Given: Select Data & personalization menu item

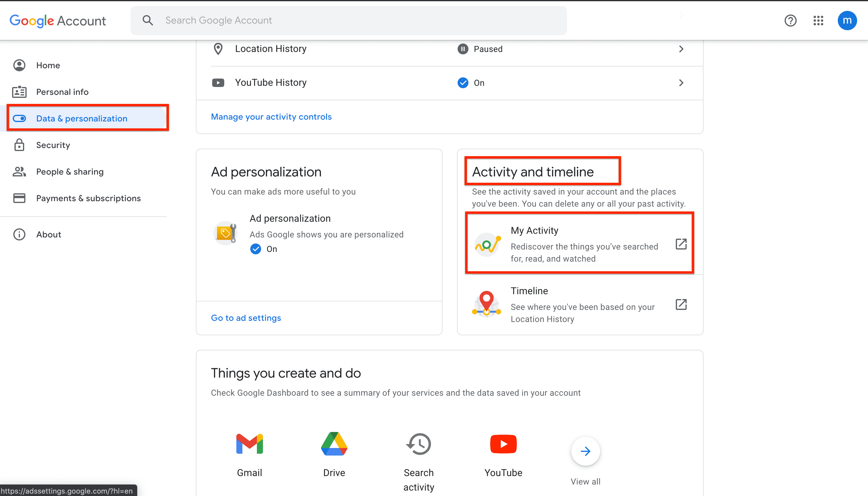Looking at the screenshot, I should coord(82,118).
